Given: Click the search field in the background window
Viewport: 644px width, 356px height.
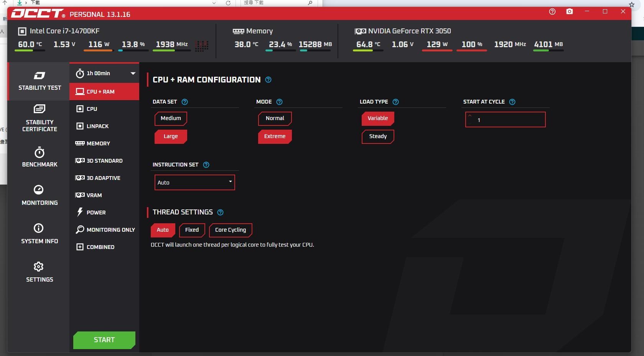Looking at the screenshot, I should click(x=278, y=3).
